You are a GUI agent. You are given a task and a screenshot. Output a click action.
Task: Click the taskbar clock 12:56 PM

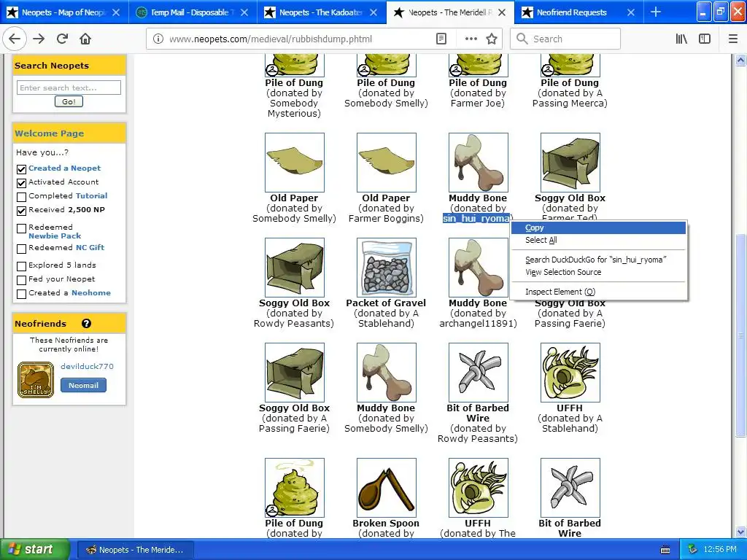click(720, 550)
